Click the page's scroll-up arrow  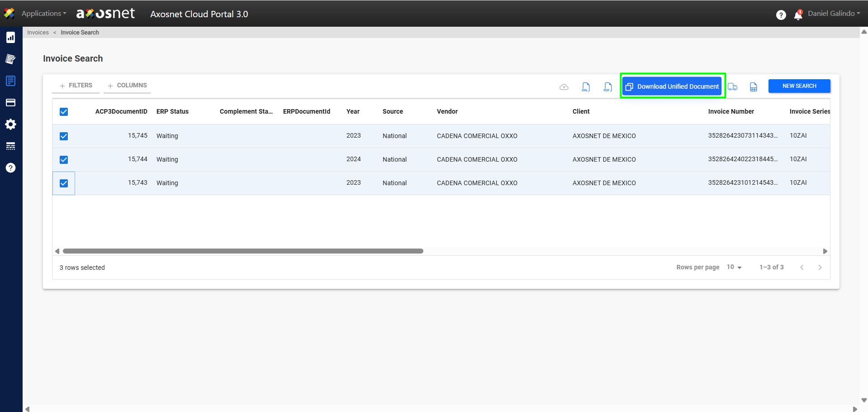(x=864, y=32)
